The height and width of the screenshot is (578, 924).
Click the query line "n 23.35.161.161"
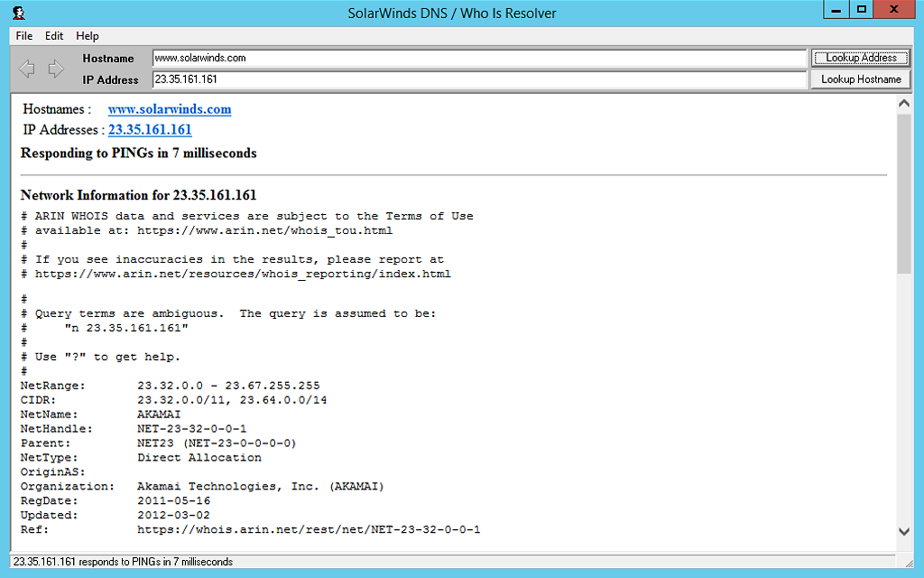126,328
